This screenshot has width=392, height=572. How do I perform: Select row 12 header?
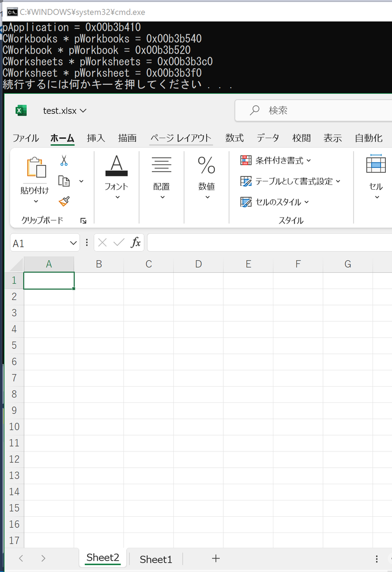(14, 459)
